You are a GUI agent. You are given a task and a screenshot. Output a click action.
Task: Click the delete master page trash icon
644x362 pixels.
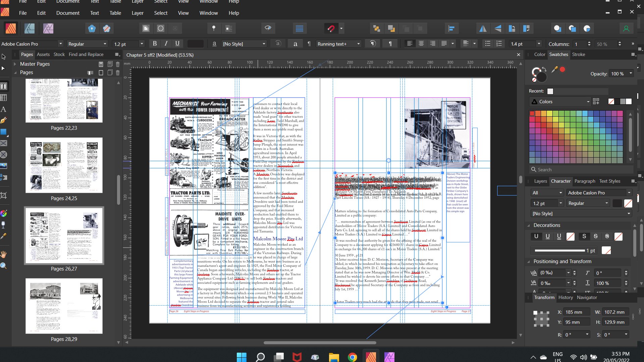click(118, 64)
